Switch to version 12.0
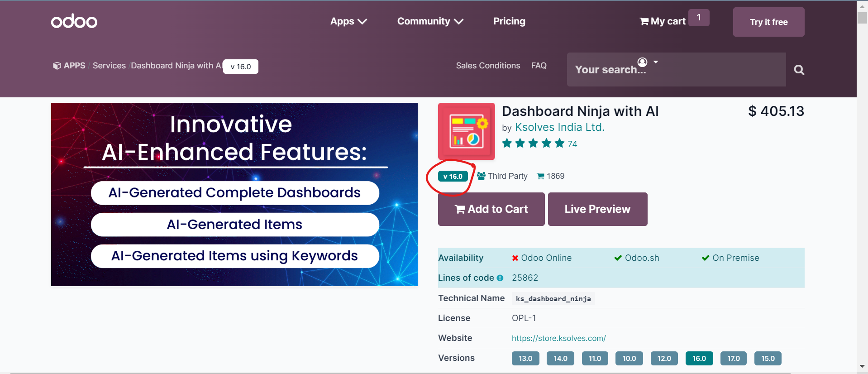The height and width of the screenshot is (374, 868). 664,358
